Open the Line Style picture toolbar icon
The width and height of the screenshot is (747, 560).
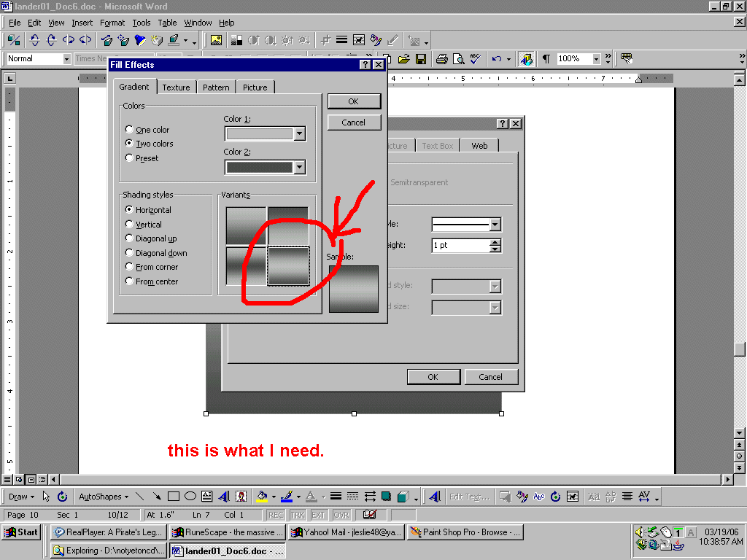point(341,41)
